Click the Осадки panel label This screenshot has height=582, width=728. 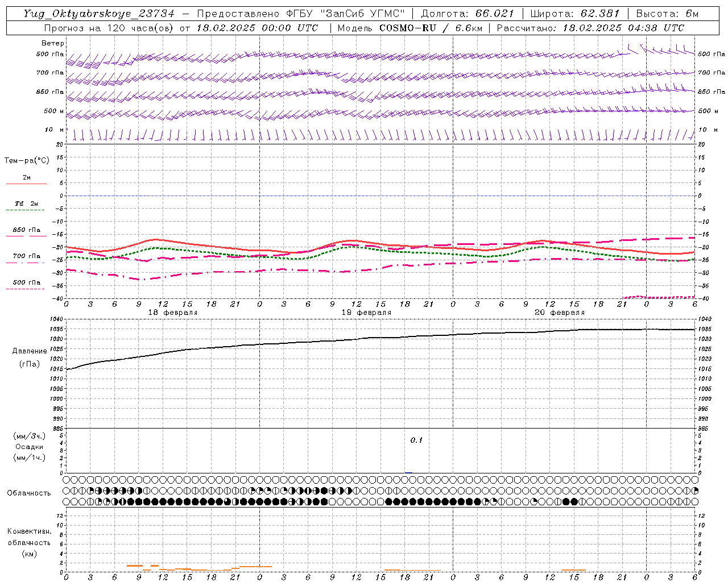[x=30, y=447]
